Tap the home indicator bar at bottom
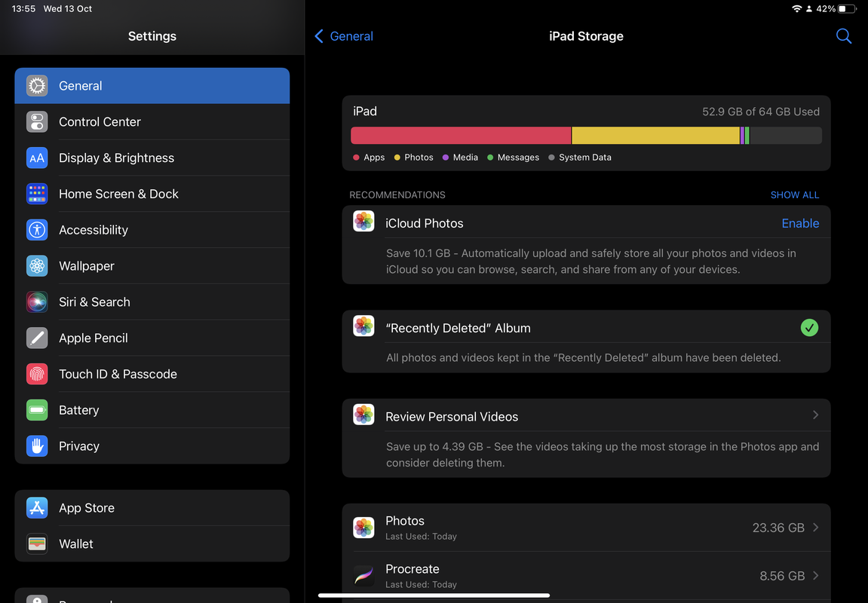Viewport: 868px width, 603px height. click(434, 595)
